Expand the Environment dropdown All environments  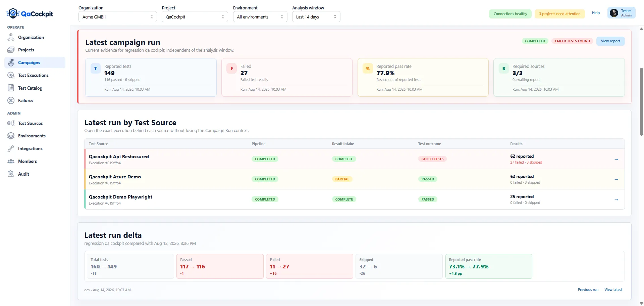[260, 17]
